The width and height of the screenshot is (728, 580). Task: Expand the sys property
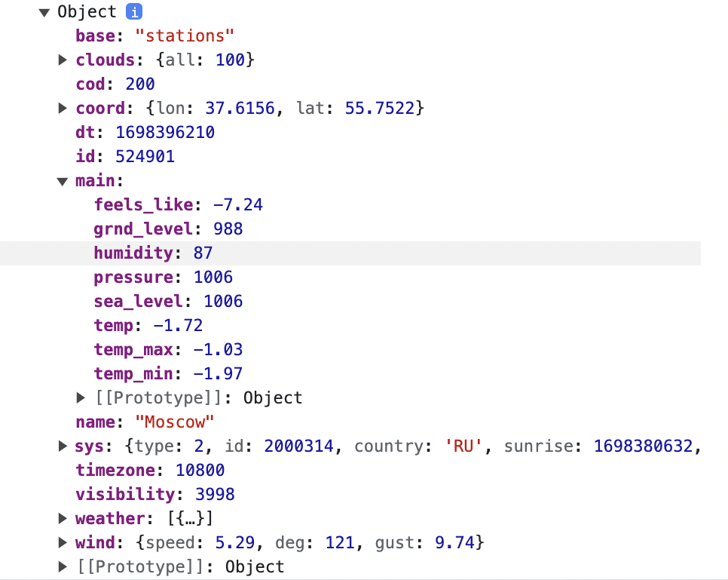click(63, 446)
